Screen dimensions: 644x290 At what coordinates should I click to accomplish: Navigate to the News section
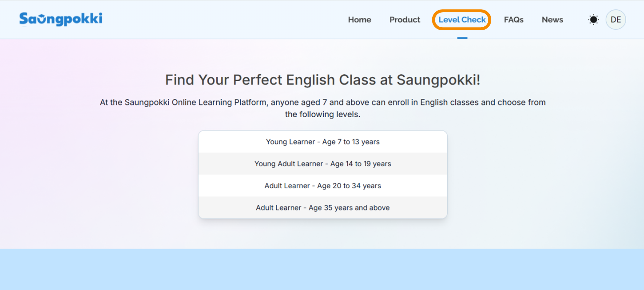(552, 20)
